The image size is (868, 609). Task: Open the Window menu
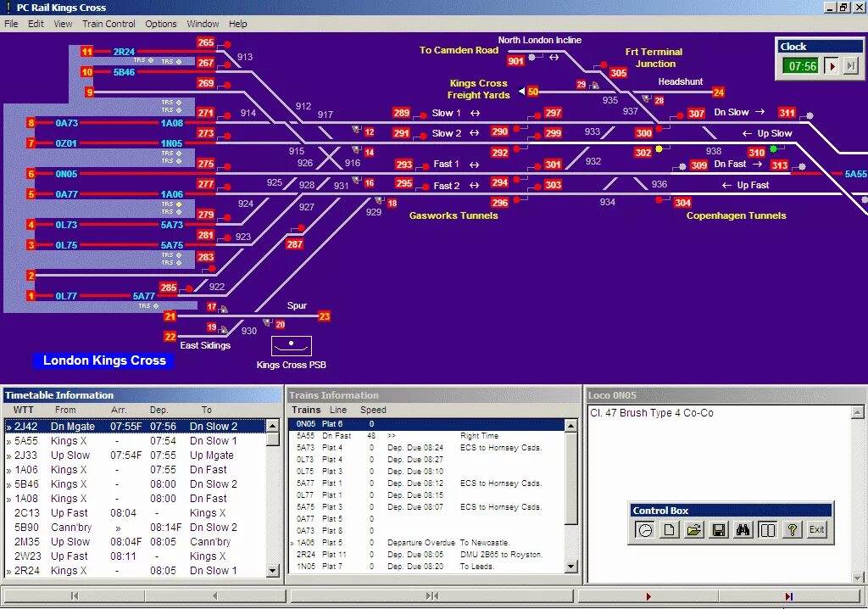click(x=203, y=24)
